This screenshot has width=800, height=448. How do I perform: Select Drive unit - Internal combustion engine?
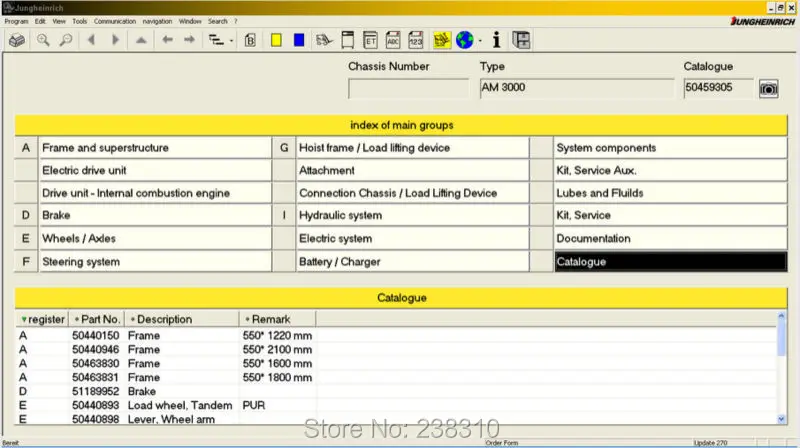coord(155,193)
